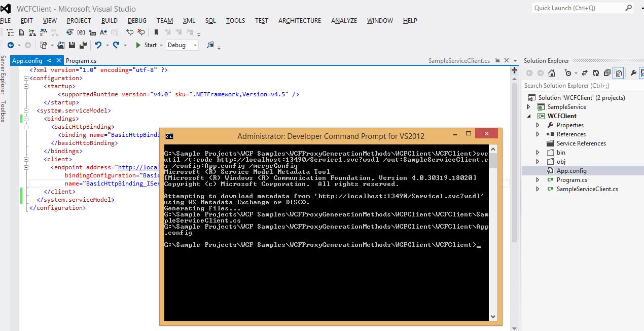
Task: Open the FILE menu
Action: [x=6, y=21]
